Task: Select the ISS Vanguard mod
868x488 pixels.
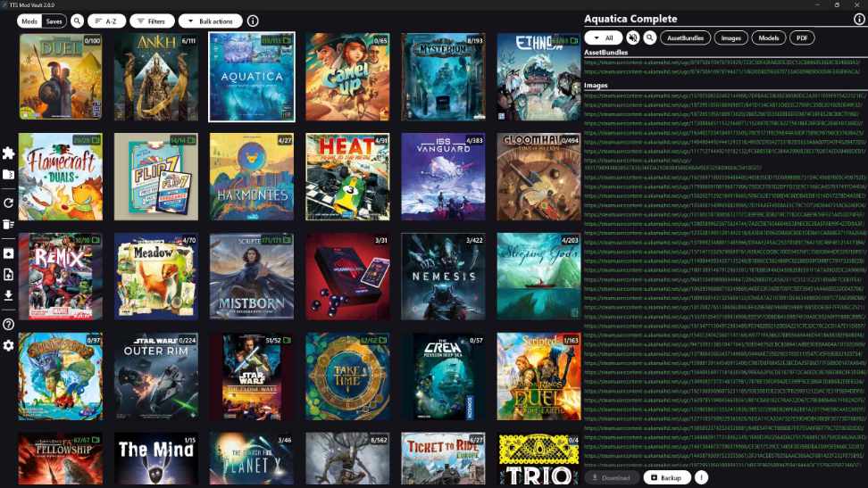Action: pos(443,177)
